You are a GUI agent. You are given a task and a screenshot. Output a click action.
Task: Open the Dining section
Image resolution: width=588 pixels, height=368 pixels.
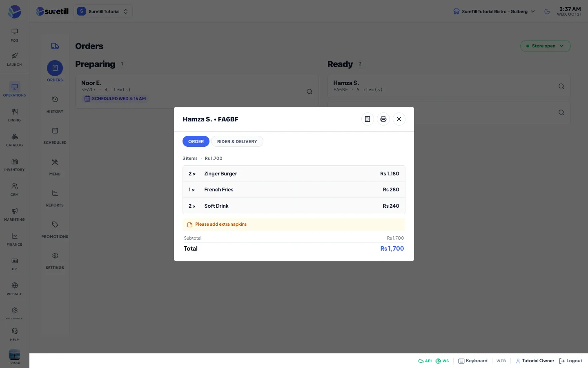pos(14,115)
